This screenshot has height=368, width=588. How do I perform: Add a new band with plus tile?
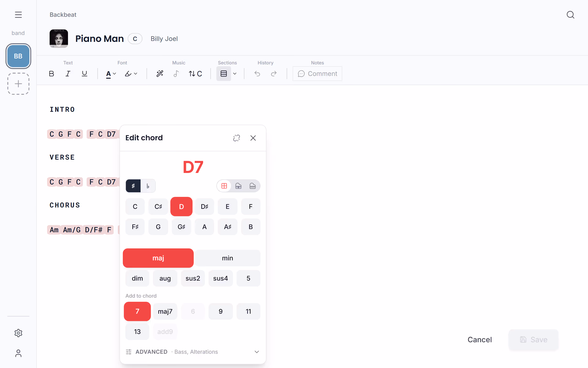18,84
